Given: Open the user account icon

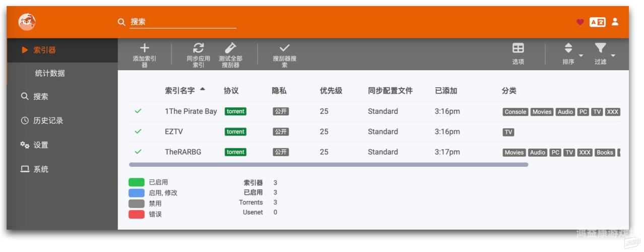Looking at the screenshot, I should (615, 22).
